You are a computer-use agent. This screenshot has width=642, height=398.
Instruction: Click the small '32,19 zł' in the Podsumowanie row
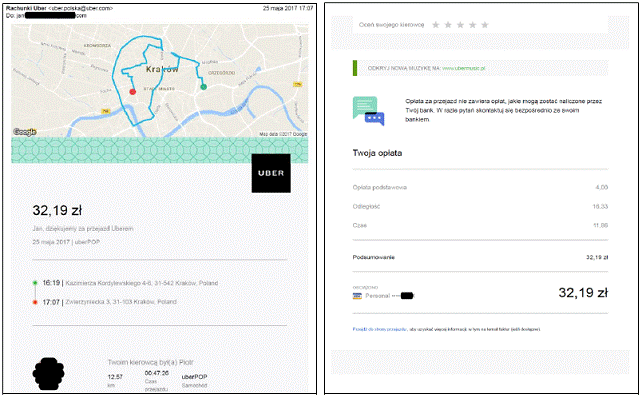[x=597, y=258]
